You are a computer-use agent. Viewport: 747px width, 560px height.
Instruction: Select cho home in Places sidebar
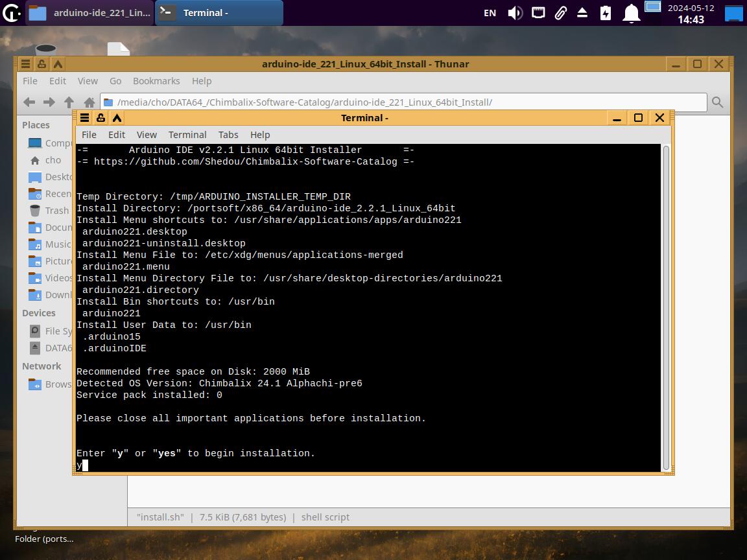pos(46,160)
